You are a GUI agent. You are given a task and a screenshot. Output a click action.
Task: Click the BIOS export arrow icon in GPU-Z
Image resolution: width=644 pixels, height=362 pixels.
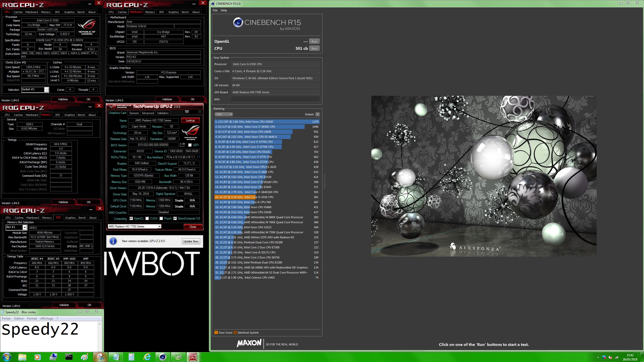click(183, 145)
